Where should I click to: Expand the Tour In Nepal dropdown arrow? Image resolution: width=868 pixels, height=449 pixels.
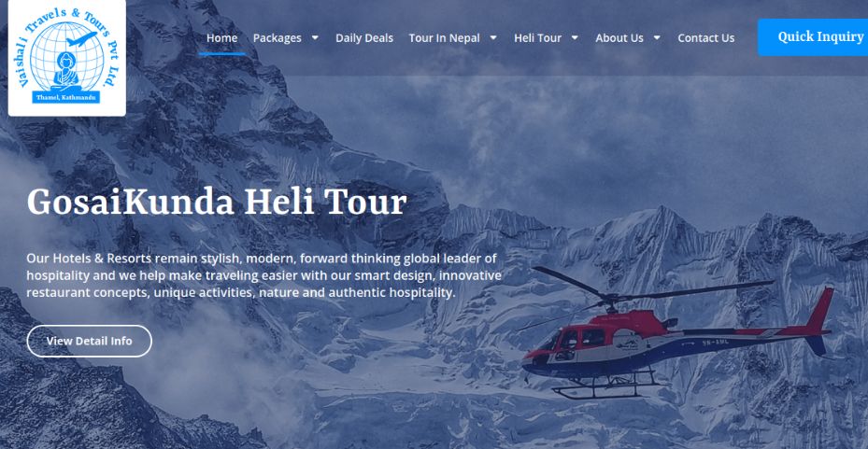493,38
